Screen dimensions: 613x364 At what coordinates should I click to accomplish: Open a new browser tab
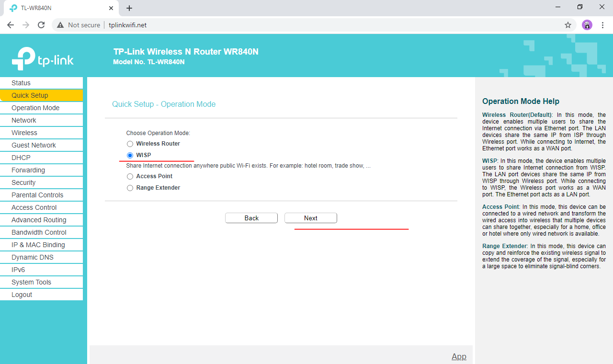[x=129, y=8]
